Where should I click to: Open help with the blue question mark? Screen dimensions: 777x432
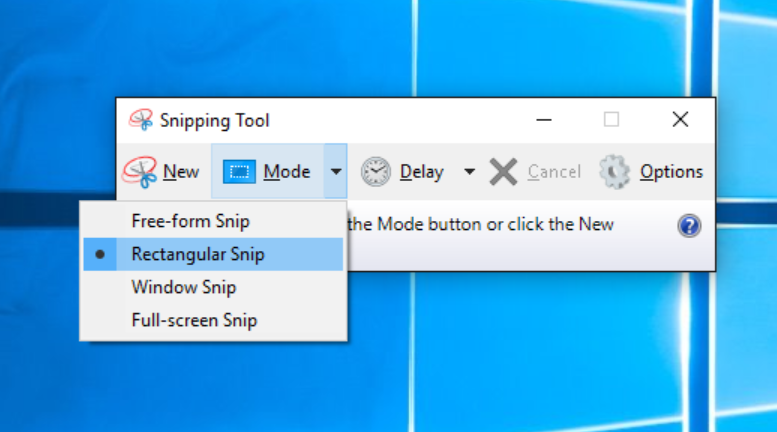pos(689,226)
